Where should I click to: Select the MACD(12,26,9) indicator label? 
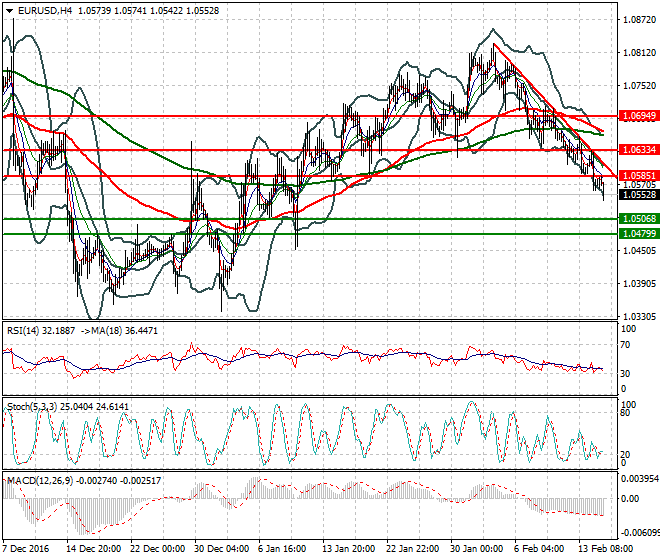pos(42,480)
